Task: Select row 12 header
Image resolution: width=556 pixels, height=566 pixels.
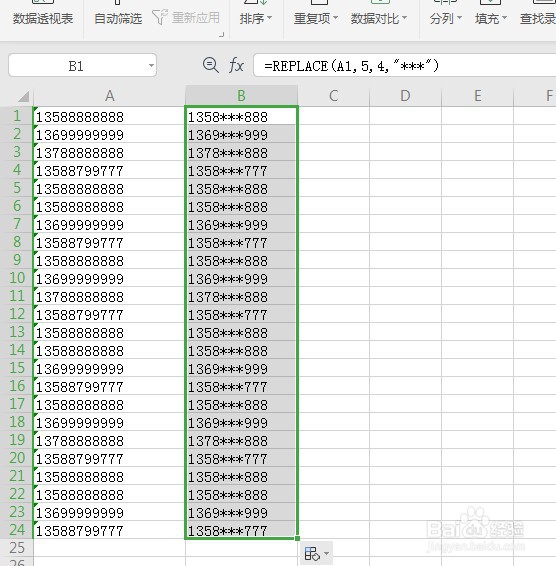Action: 17,314
